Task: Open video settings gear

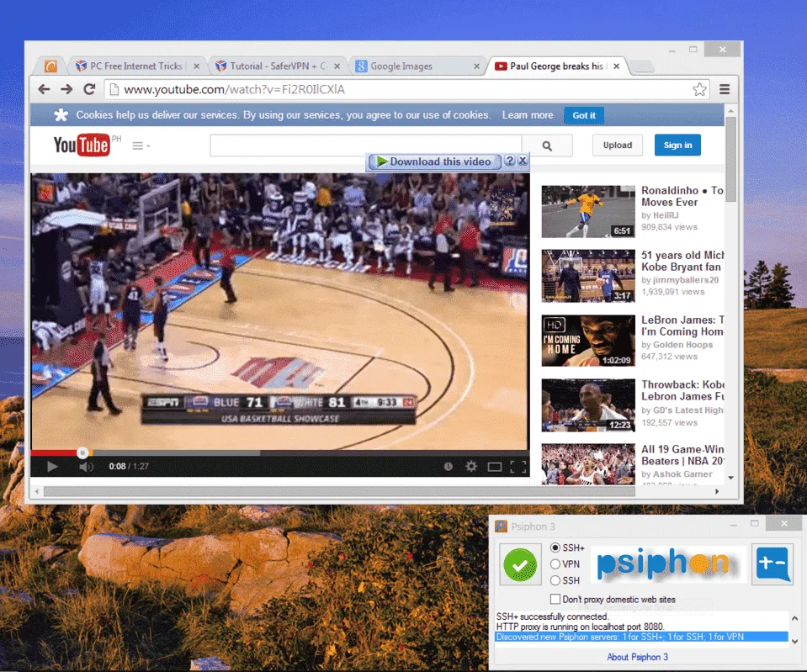Action: (x=471, y=467)
